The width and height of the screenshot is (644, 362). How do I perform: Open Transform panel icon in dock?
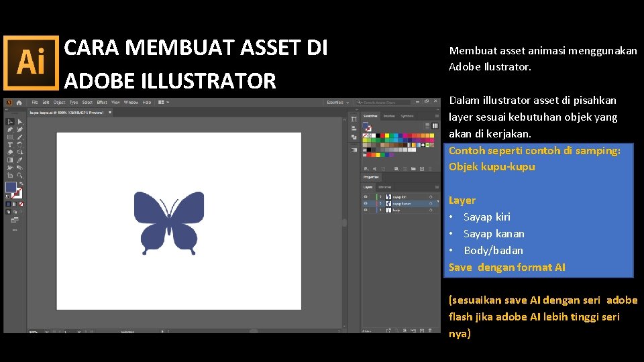(x=354, y=119)
